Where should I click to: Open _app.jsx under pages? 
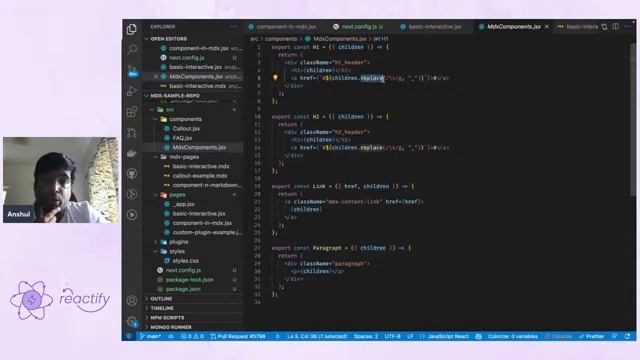pyautogui.click(x=184, y=204)
